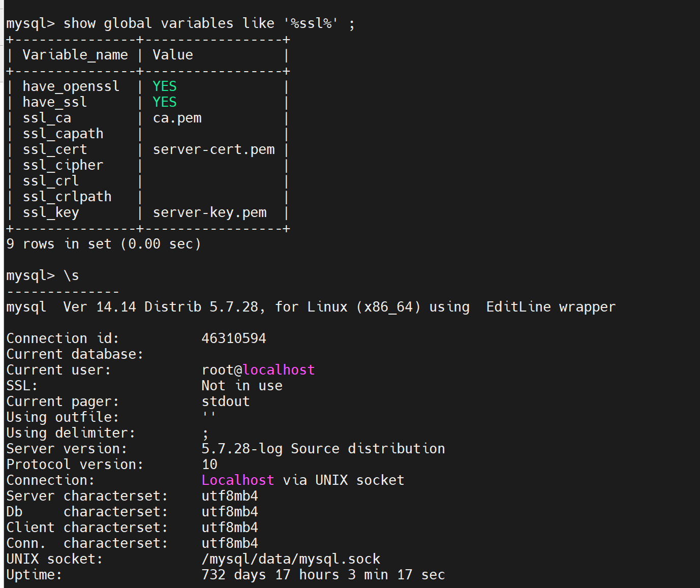Screen dimensions: 700x588
Task: Click the /mysql/data/mysql.sock socket path
Action: click(x=291, y=559)
